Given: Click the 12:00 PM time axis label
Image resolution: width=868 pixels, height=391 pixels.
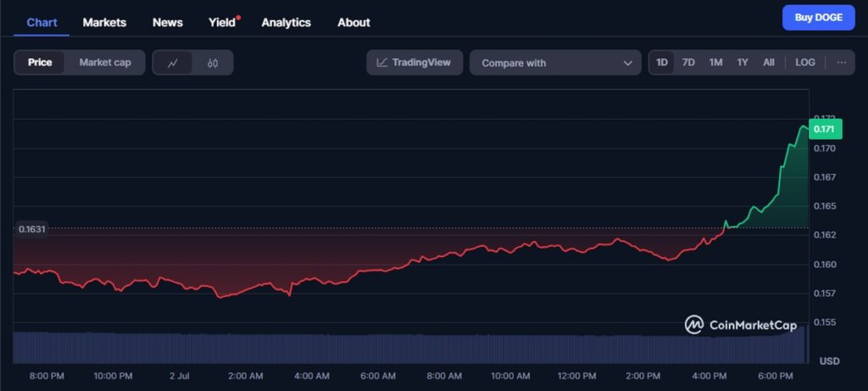Looking at the screenshot, I should tap(576, 376).
